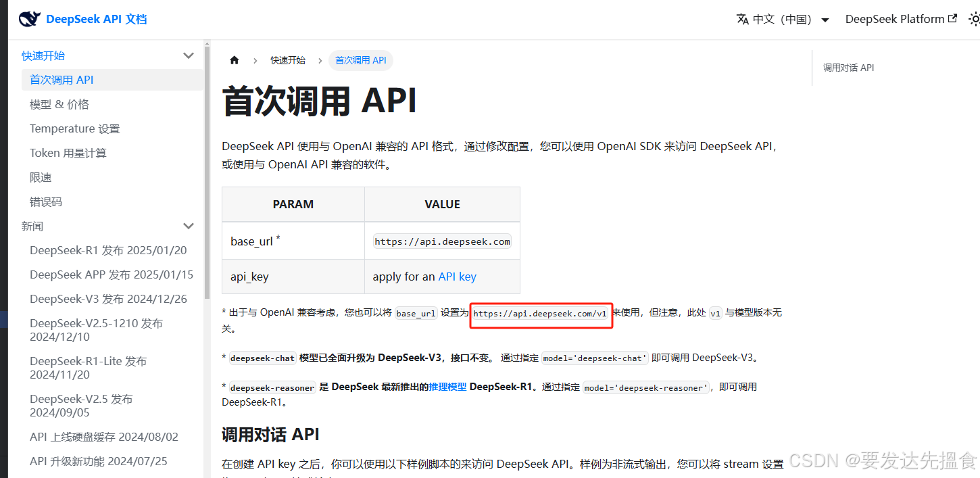Click 快速开始 in the breadcrumb
The height and width of the screenshot is (478, 980).
tap(288, 60)
